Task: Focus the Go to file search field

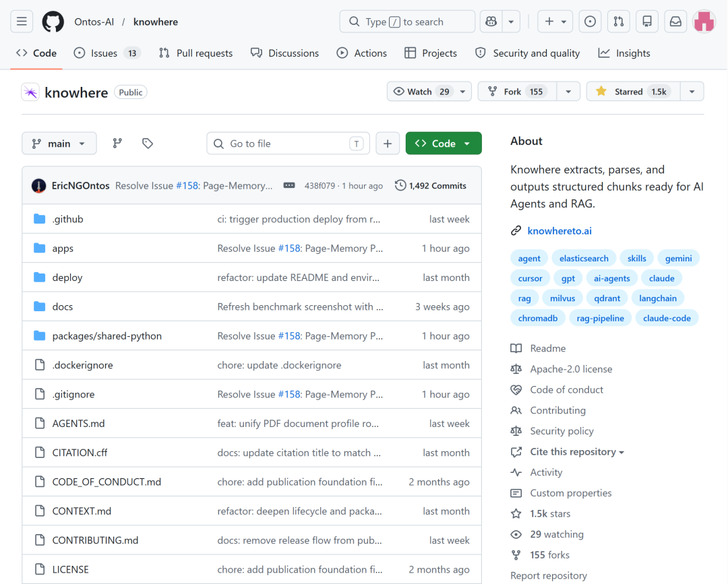Action: (288, 143)
